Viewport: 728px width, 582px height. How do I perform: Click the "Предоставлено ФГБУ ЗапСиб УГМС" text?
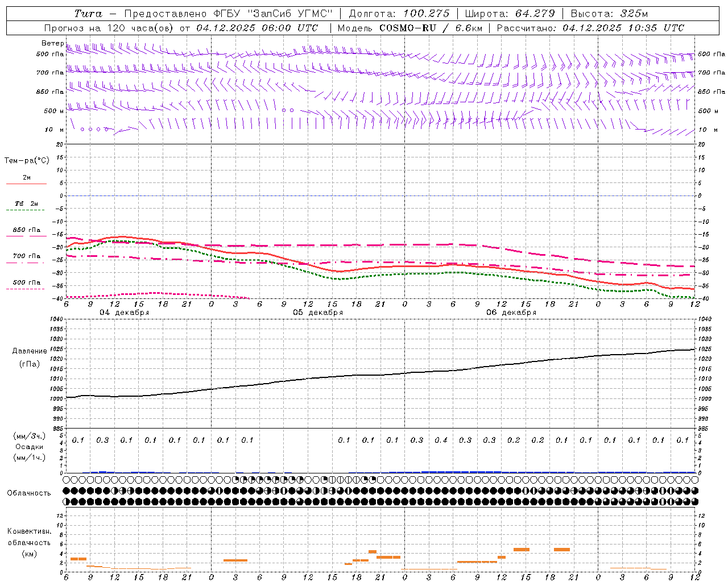pos(228,14)
